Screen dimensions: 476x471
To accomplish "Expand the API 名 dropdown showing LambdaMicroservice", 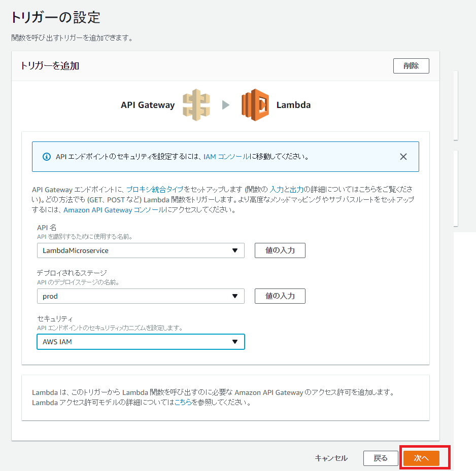I will coord(141,250).
